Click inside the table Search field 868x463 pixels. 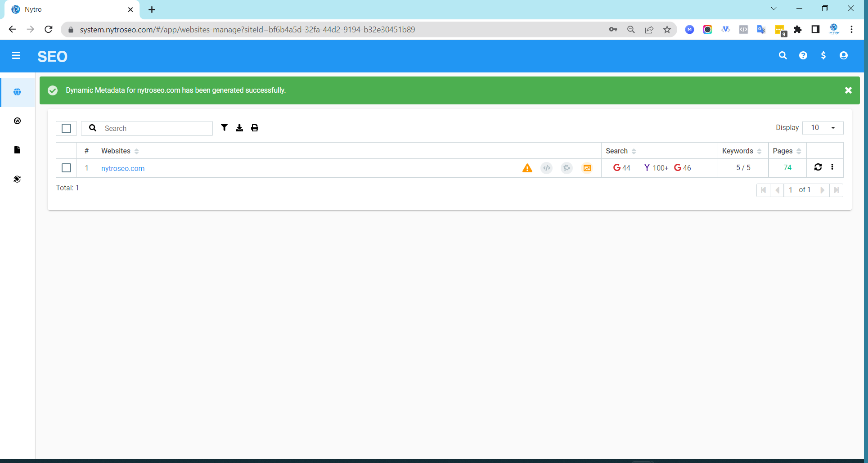[147, 128]
